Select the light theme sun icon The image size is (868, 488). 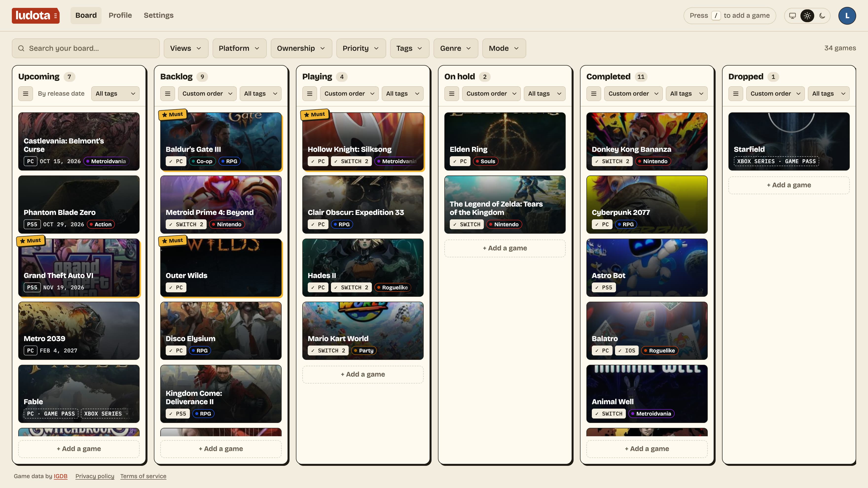tap(807, 16)
